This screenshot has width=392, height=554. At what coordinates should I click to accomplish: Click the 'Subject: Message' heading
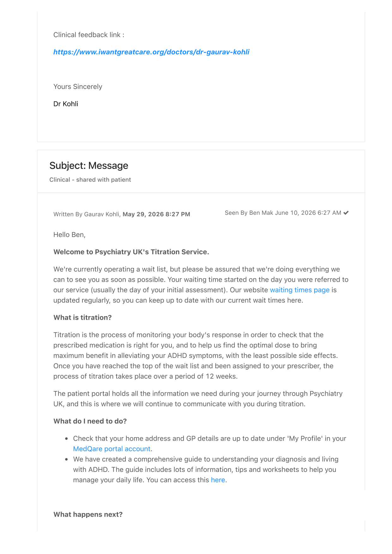(89, 166)
